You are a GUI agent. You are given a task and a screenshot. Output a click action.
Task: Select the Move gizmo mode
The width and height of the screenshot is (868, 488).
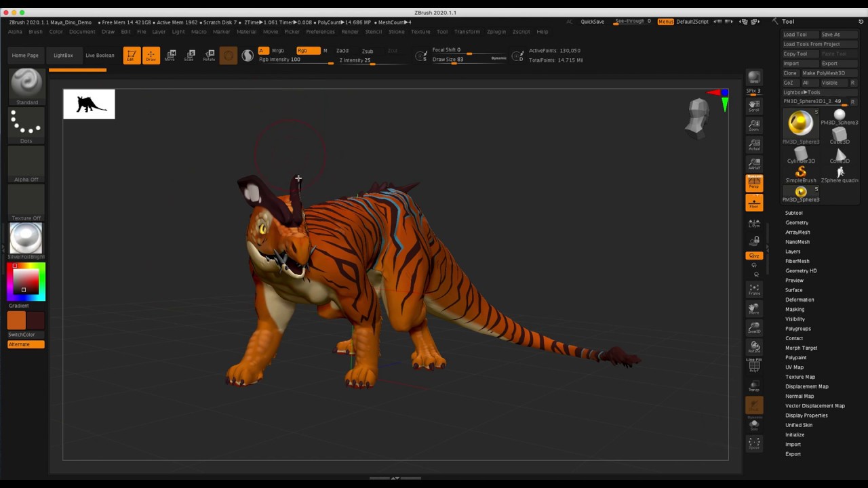point(170,56)
